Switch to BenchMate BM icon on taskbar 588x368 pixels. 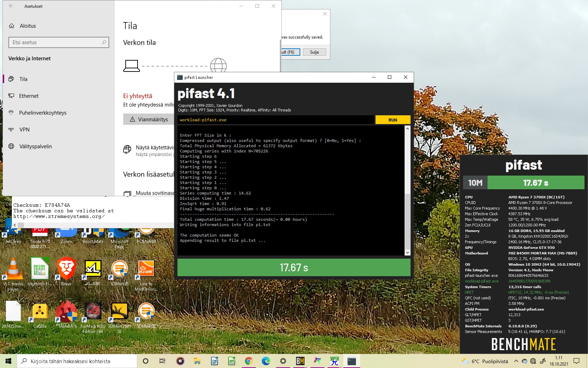(300, 361)
